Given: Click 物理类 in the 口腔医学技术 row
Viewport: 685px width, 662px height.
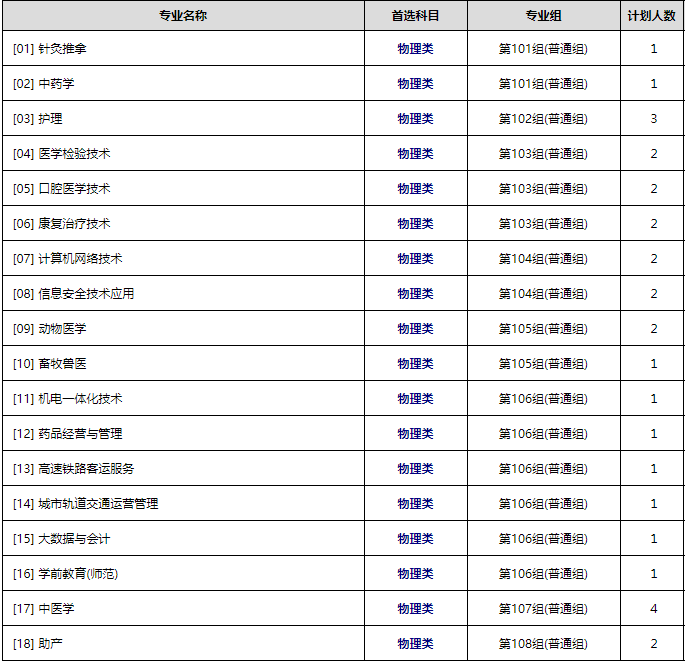Looking at the screenshot, I should coord(415,188).
